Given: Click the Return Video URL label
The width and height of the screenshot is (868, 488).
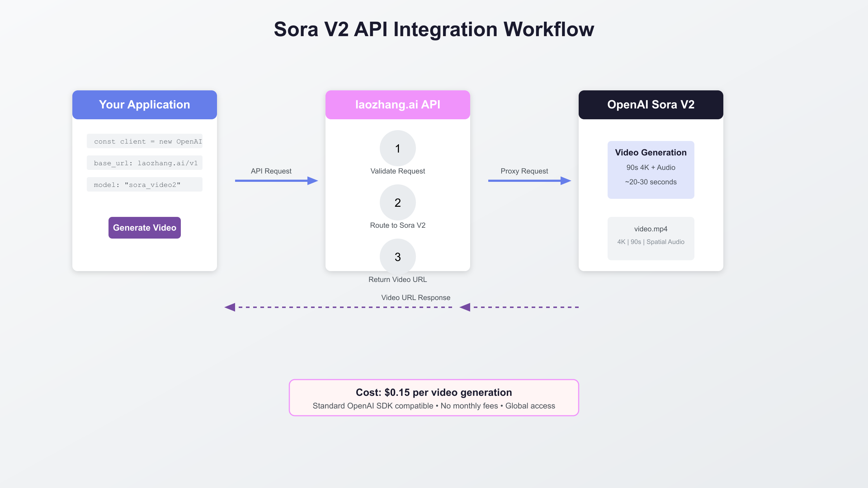Looking at the screenshot, I should pyautogui.click(x=397, y=279).
